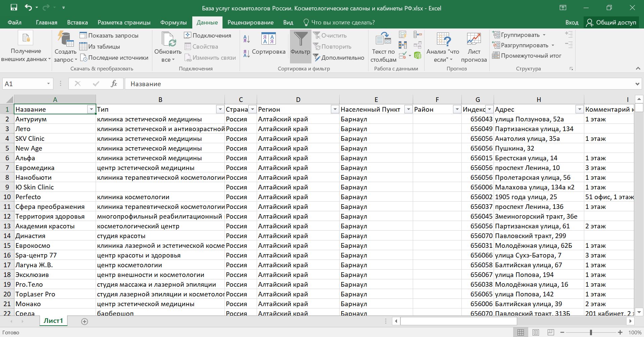Click the Общий доступ share button
This screenshot has height=337, width=644.
(611, 22)
